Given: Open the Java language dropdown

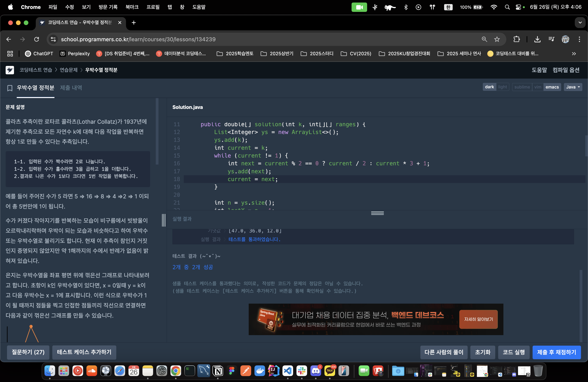Looking at the screenshot, I should click(x=573, y=87).
